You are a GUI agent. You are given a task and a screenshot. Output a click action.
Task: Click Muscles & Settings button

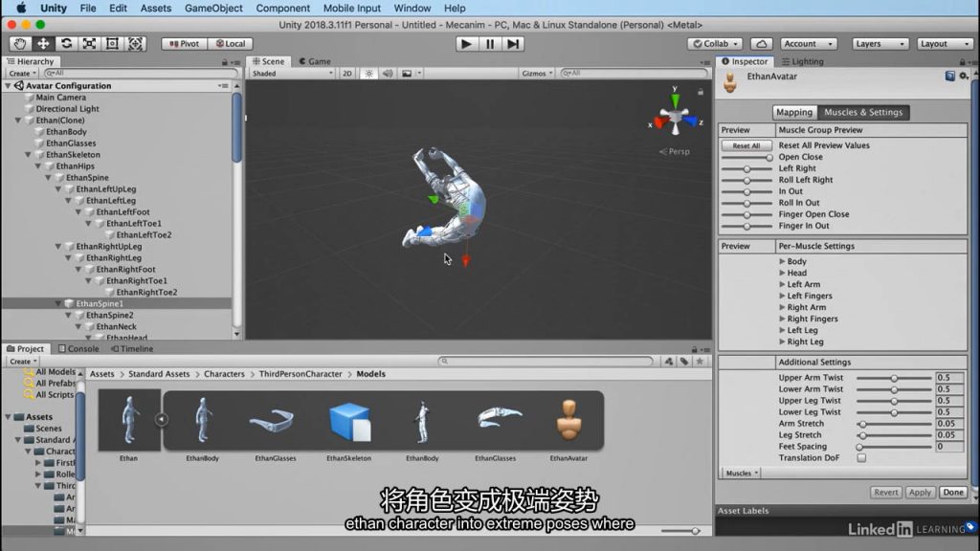[863, 113]
